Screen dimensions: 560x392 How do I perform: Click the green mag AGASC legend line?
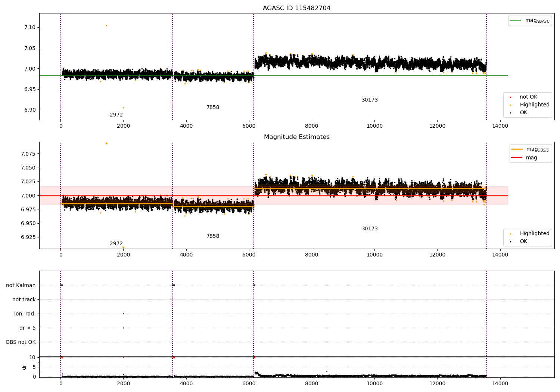[516, 20]
